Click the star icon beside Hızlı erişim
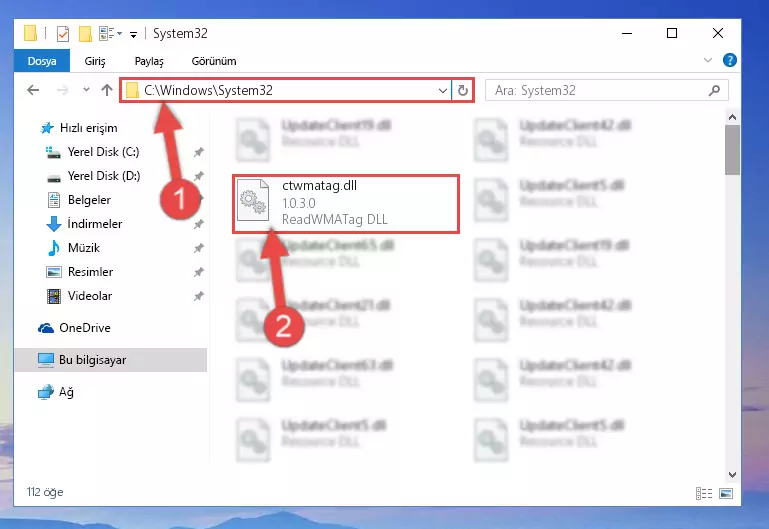769x529 pixels. click(47, 128)
